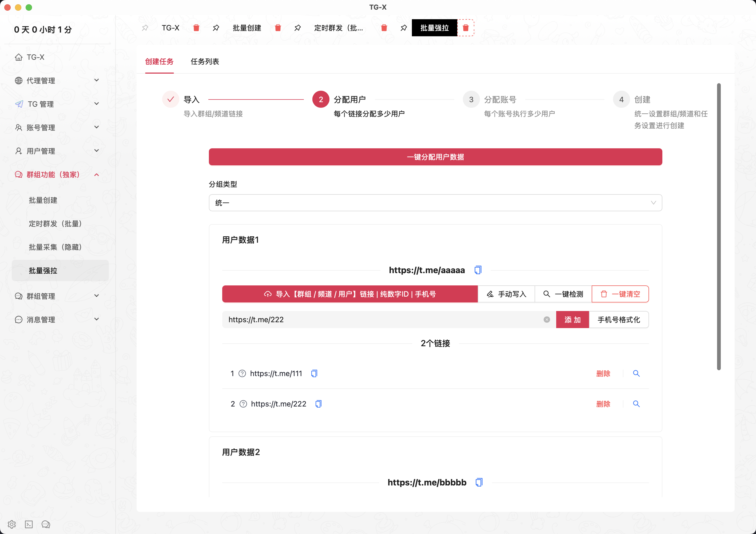Click 手动写入 button
Image resolution: width=756 pixels, height=534 pixels.
(x=506, y=294)
